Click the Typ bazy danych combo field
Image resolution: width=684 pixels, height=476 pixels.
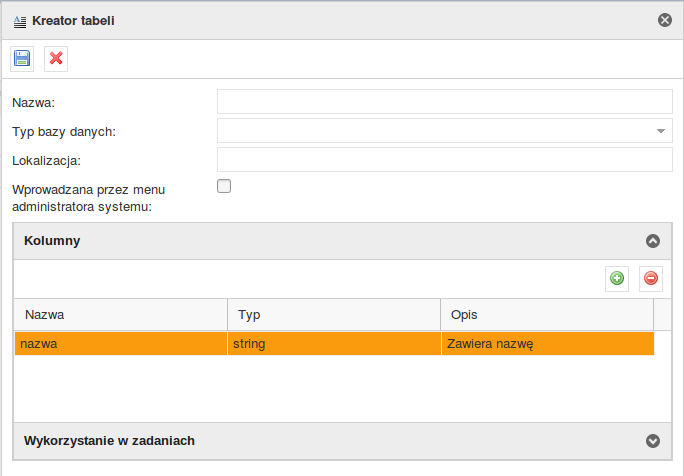[445, 130]
